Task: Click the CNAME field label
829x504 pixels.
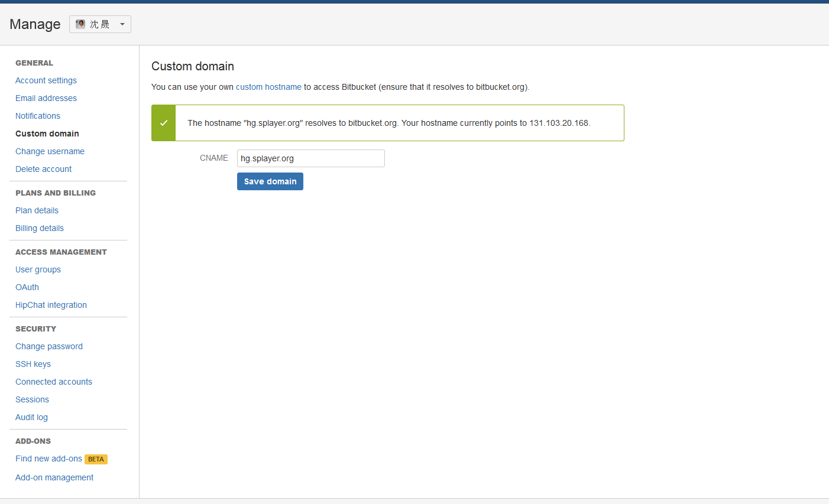Action: 214,158
